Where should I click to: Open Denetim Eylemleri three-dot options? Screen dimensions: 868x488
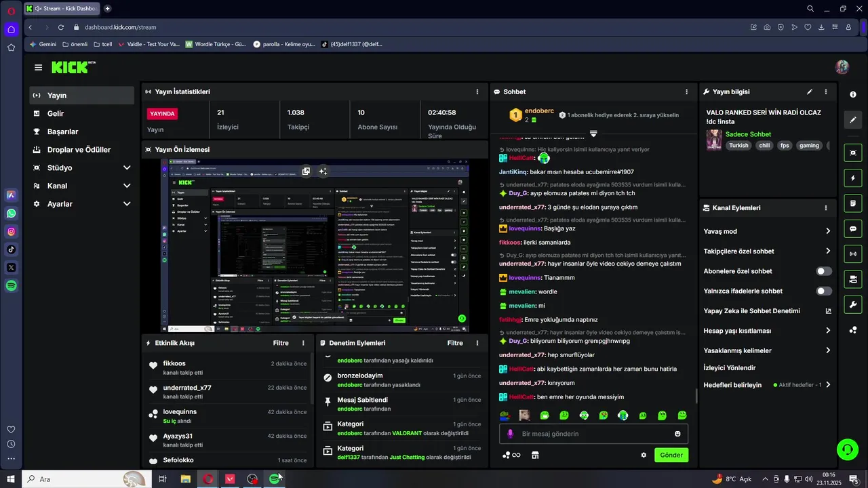point(477,343)
